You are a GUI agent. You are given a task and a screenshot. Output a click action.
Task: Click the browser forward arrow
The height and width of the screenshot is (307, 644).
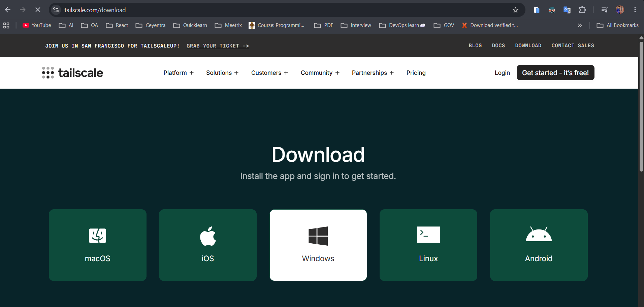(23, 10)
